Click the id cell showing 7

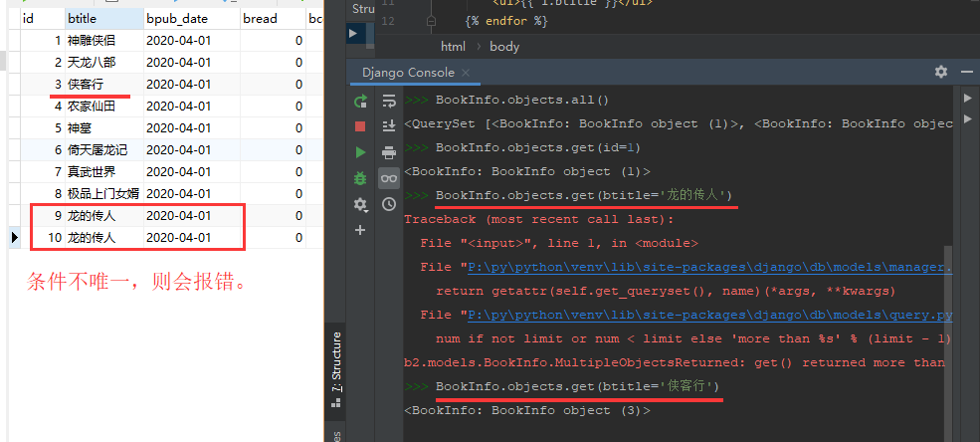42,172
